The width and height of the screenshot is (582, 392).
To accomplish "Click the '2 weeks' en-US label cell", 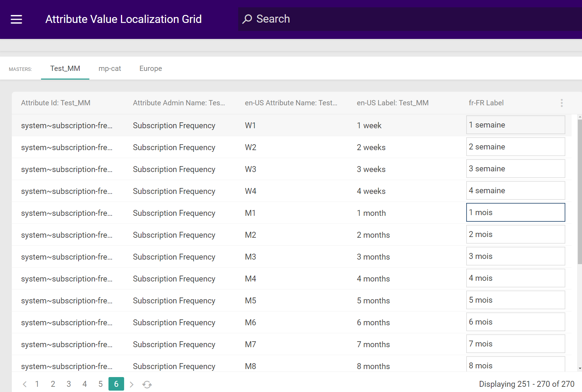I will (x=371, y=147).
